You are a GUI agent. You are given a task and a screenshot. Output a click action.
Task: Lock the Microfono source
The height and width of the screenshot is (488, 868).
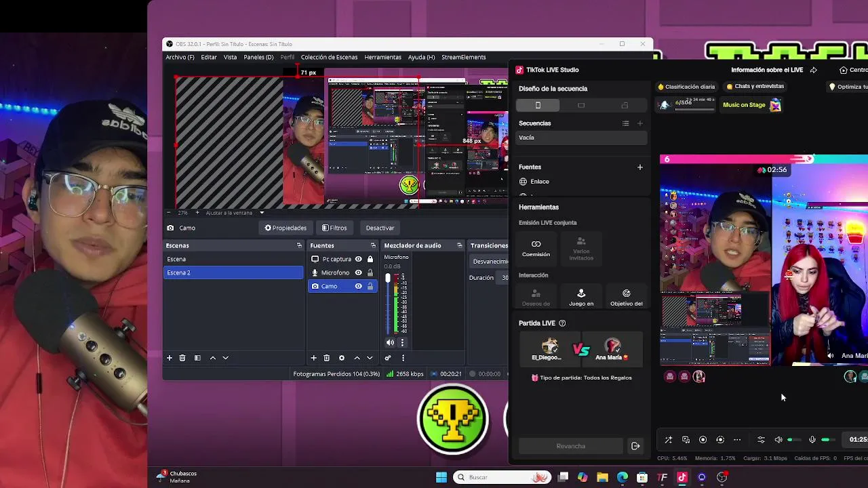370,272
